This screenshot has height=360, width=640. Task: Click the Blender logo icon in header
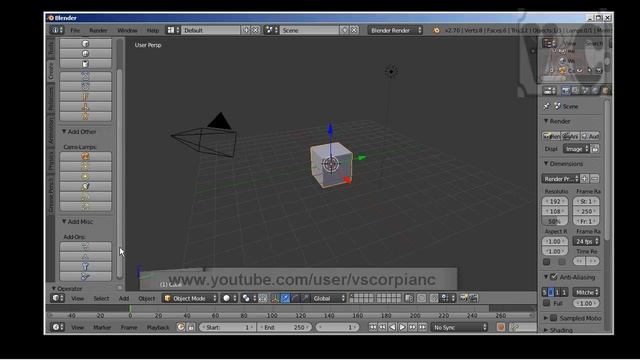click(436, 30)
